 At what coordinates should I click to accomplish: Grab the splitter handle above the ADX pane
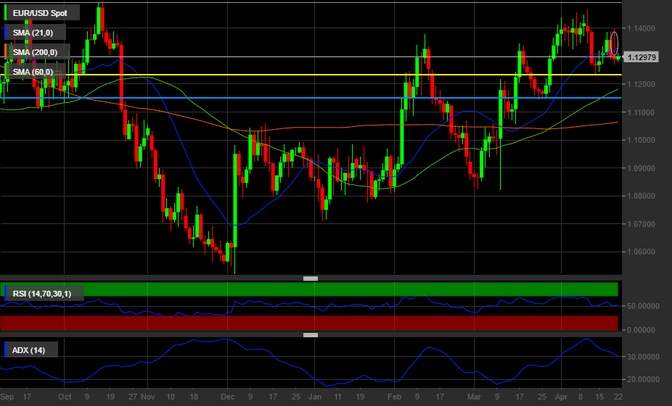point(310,336)
